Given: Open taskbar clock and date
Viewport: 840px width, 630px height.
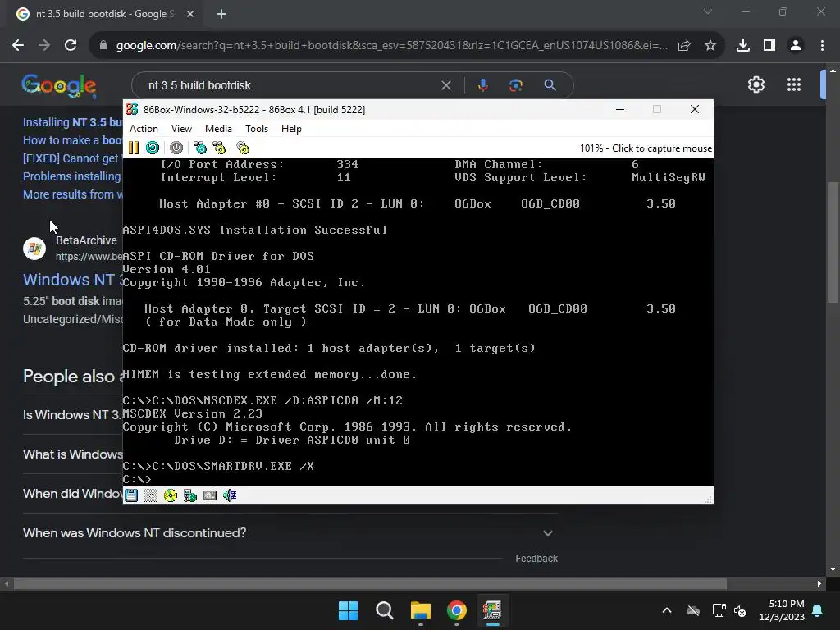Looking at the screenshot, I should [782, 610].
